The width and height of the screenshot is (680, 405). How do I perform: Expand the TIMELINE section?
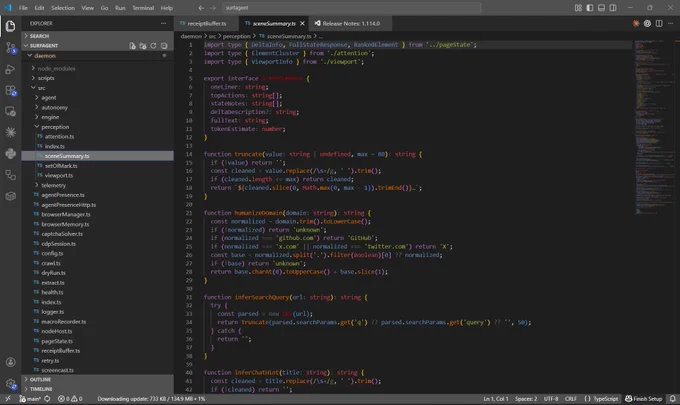(x=98, y=389)
